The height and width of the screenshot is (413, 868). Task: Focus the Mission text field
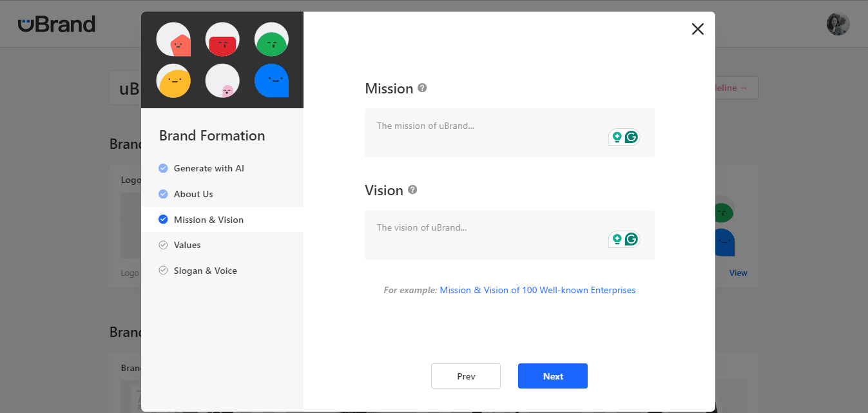point(510,133)
